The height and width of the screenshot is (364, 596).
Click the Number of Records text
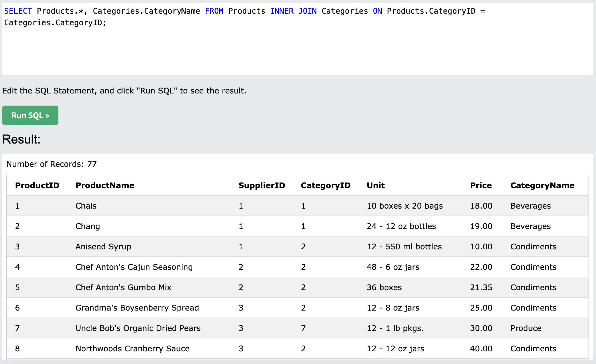click(51, 164)
